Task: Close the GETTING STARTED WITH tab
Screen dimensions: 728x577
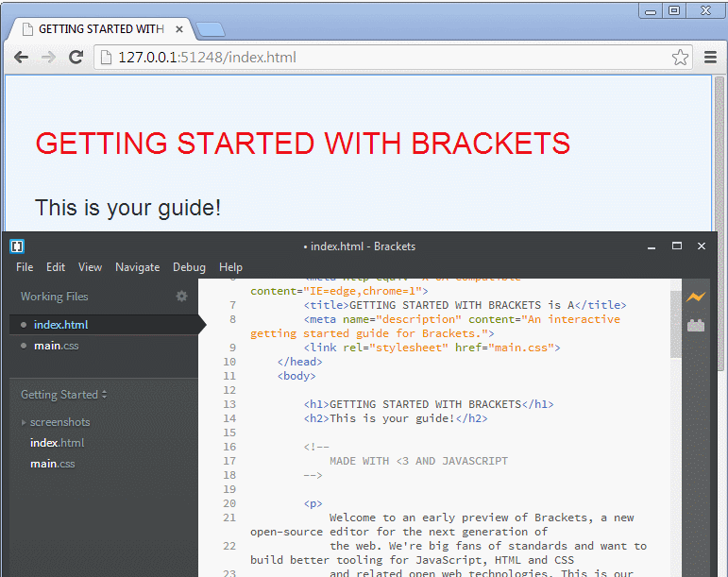Action: (179, 29)
